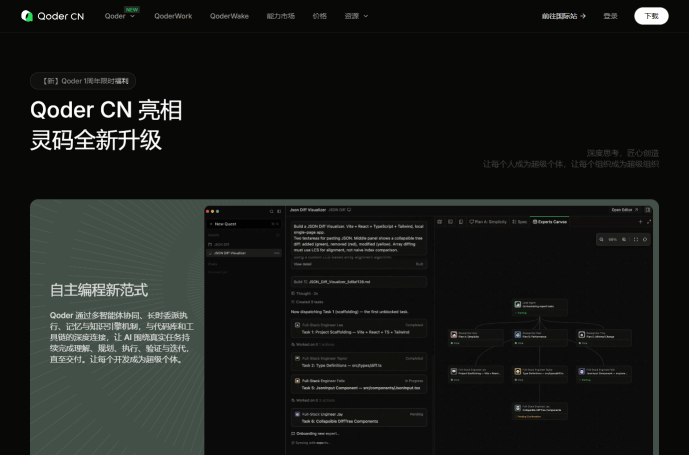Select the Lead Agent node on canvas
Viewport: 689px width, 455px height.
[540, 307]
